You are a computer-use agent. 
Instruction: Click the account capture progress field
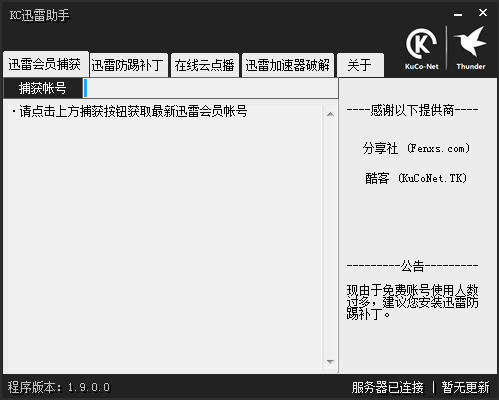[211, 88]
